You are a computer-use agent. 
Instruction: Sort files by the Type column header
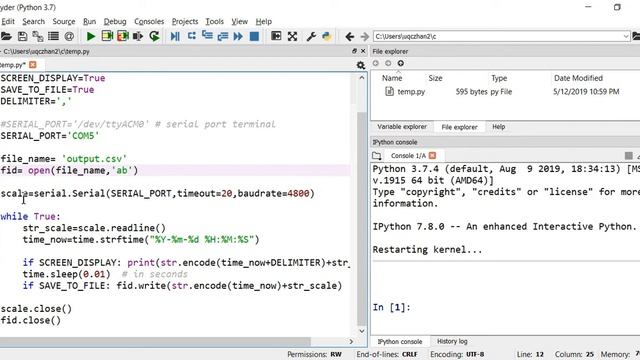coord(499,78)
